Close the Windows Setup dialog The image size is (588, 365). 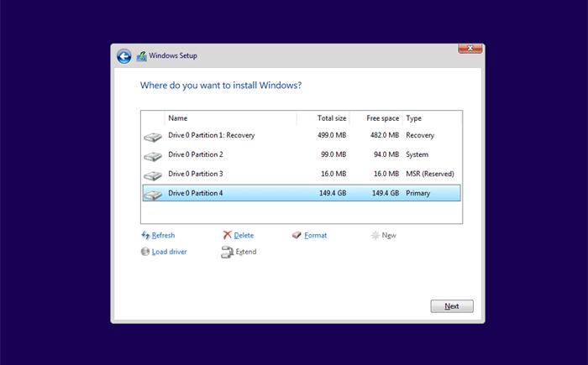point(470,49)
